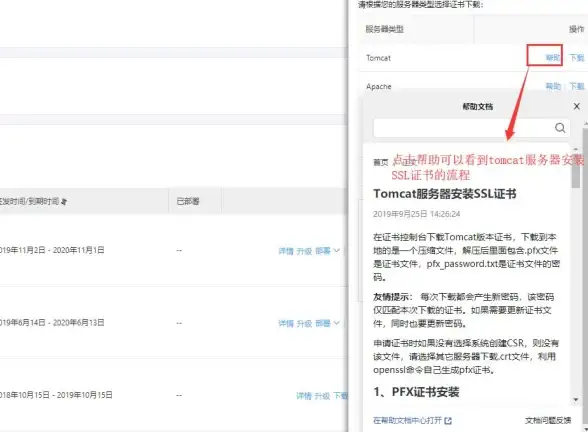Click 升级 for the 2018年10月15日 certificate
Viewport: 588px width, 432px height.
(322, 396)
